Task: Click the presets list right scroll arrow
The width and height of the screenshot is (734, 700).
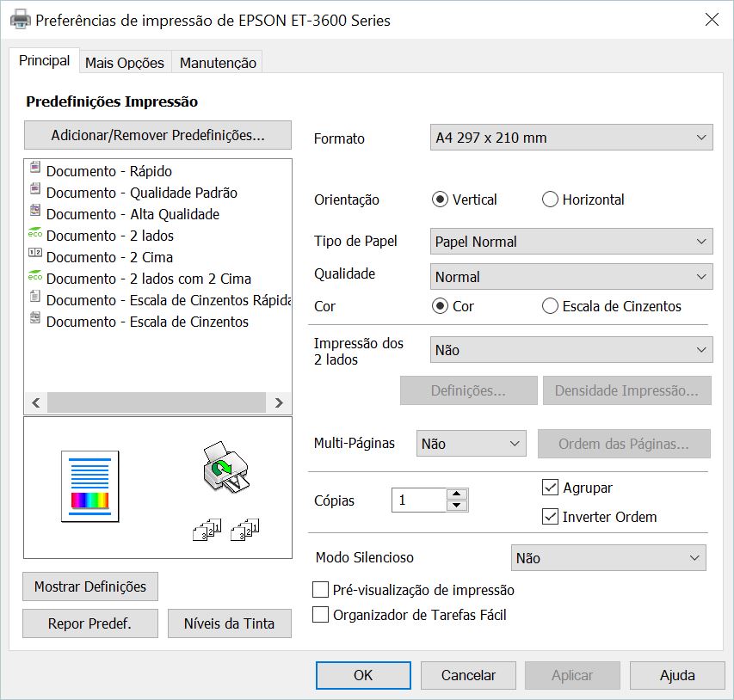Action: 279,402
